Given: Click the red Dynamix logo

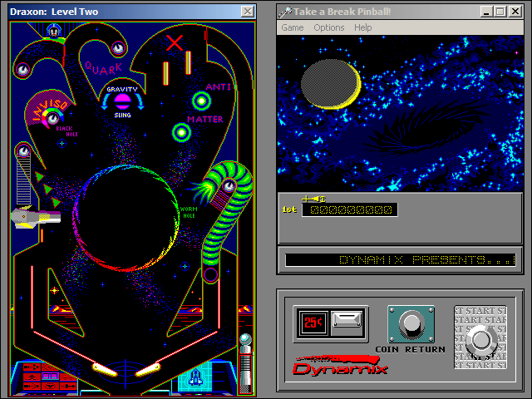Looking at the screenshot, I should click(x=341, y=364).
